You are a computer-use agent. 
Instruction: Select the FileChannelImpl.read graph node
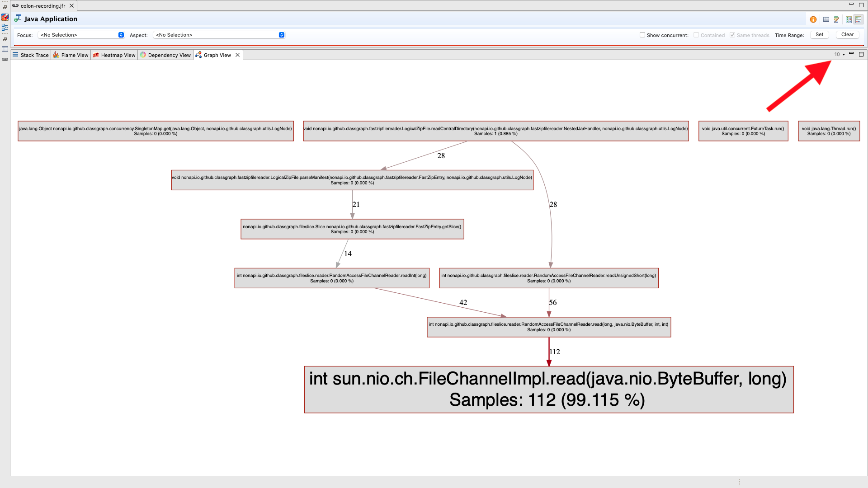coord(548,389)
